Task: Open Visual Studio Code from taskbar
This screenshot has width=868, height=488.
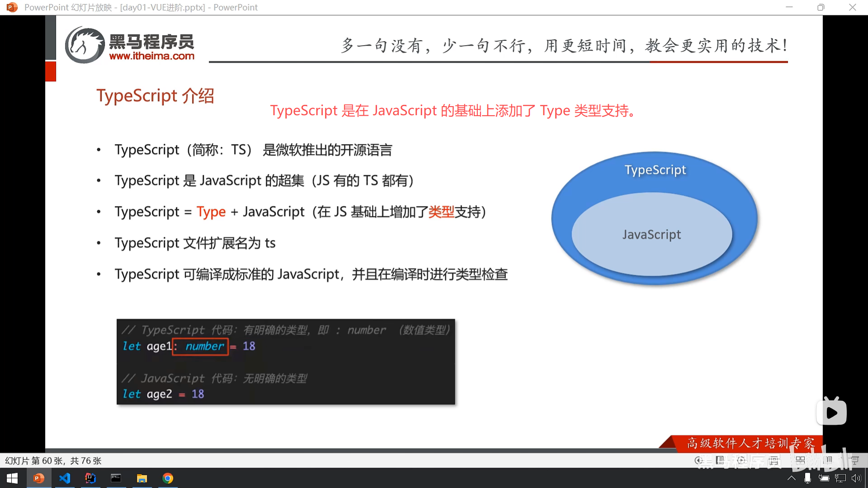Action: [65, 478]
